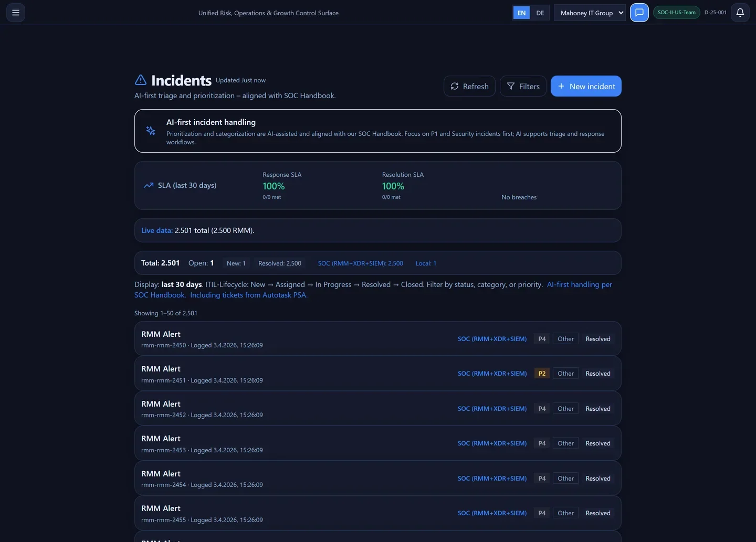This screenshot has width=756, height=542.
Task: Click the SLA trend-line chart icon
Action: coord(149,185)
